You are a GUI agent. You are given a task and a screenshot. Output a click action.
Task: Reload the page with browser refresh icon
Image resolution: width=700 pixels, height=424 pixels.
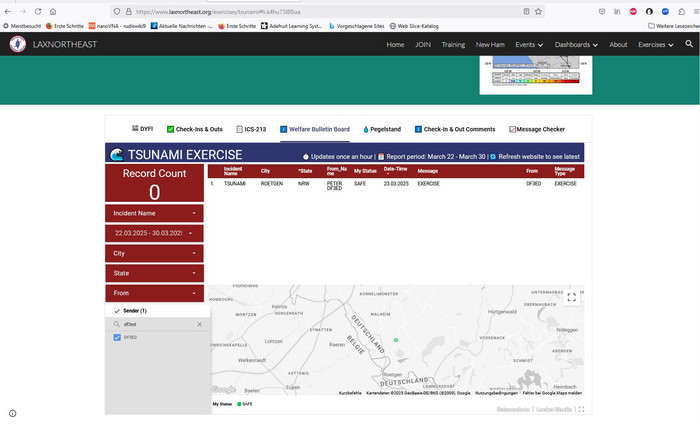tap(38, 11)
